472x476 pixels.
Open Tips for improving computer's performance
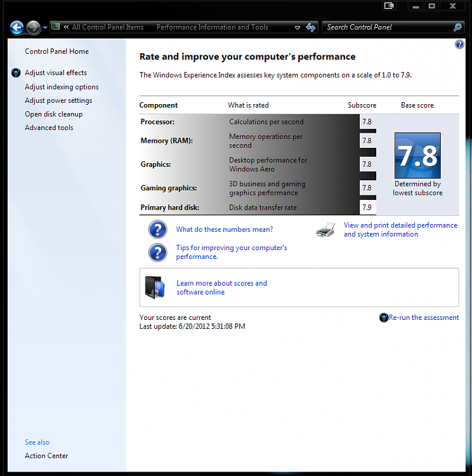[232, 252]
